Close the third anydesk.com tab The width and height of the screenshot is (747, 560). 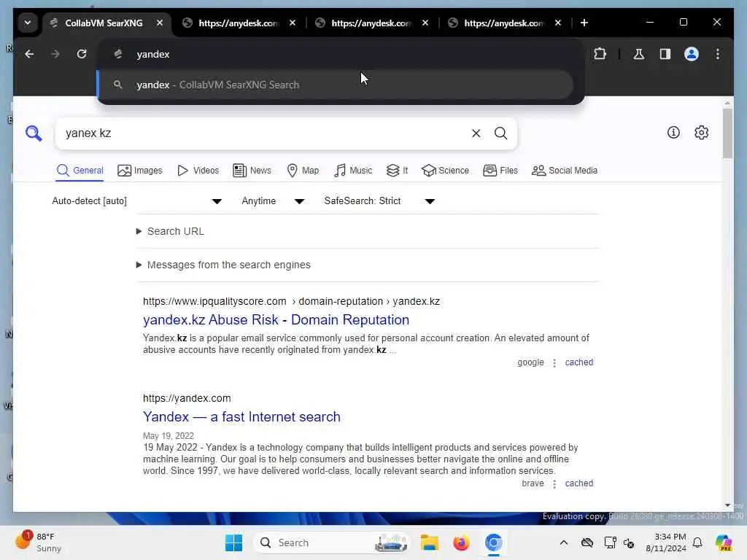click(558, 23)
